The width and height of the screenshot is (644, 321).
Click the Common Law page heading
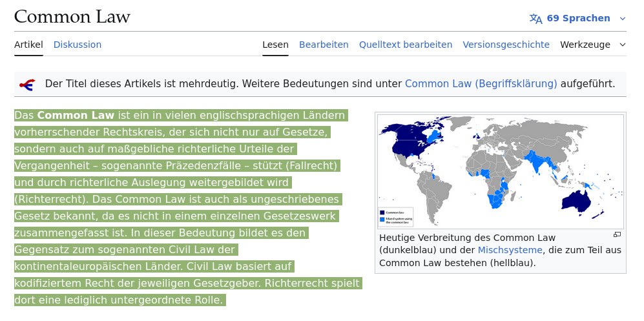pyautogui.click(x=72, y=17)
